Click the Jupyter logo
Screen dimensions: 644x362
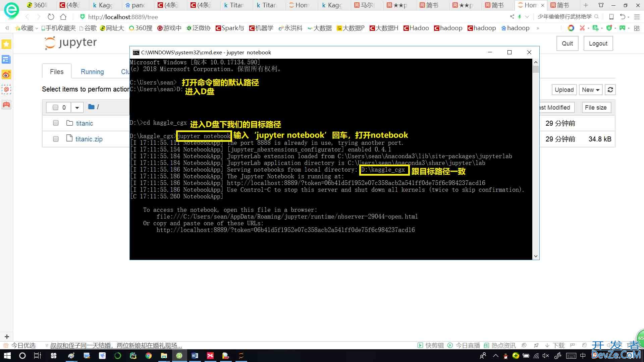[x=71, y=43]
